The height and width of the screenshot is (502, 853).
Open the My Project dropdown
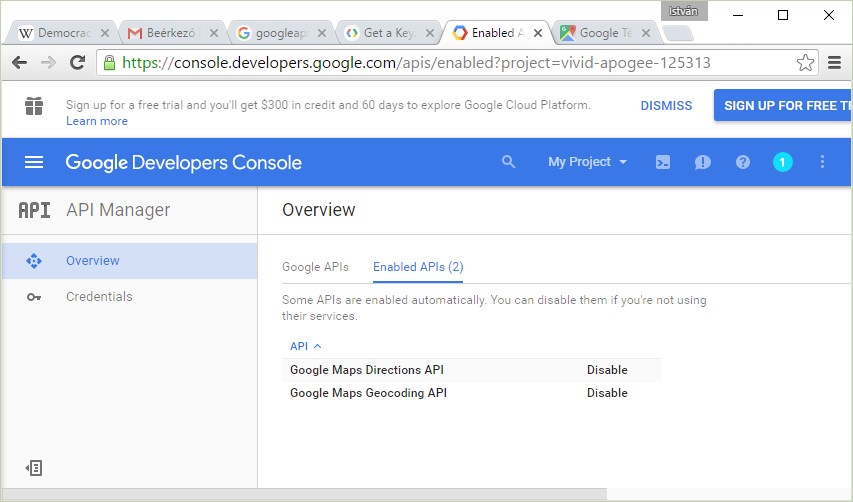(x=588, y=162)
